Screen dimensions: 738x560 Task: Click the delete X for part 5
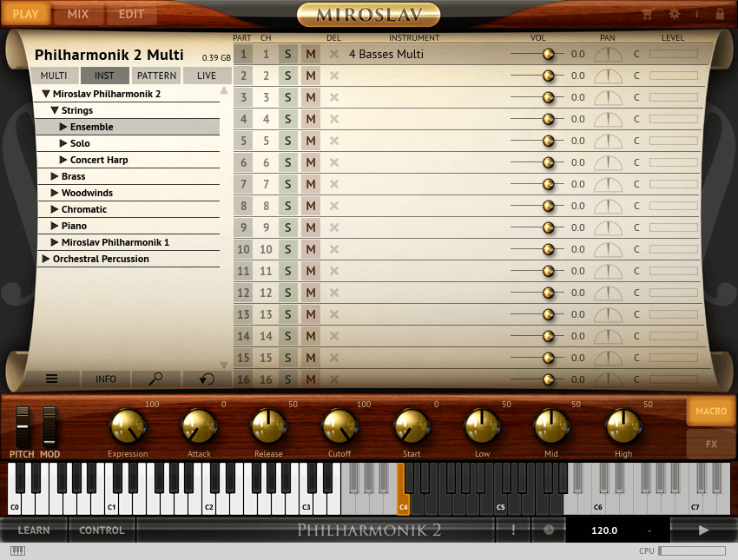tap(334, 141)
